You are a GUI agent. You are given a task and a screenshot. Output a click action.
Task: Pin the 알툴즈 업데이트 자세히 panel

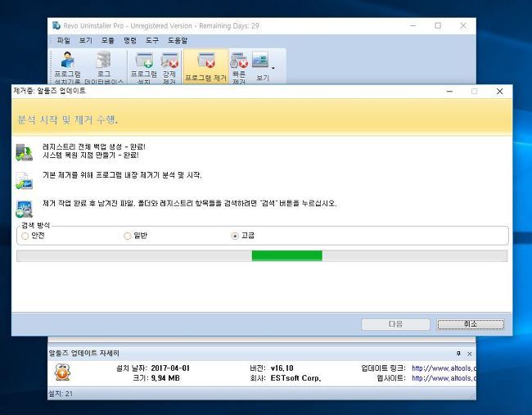tap(458, 354)
